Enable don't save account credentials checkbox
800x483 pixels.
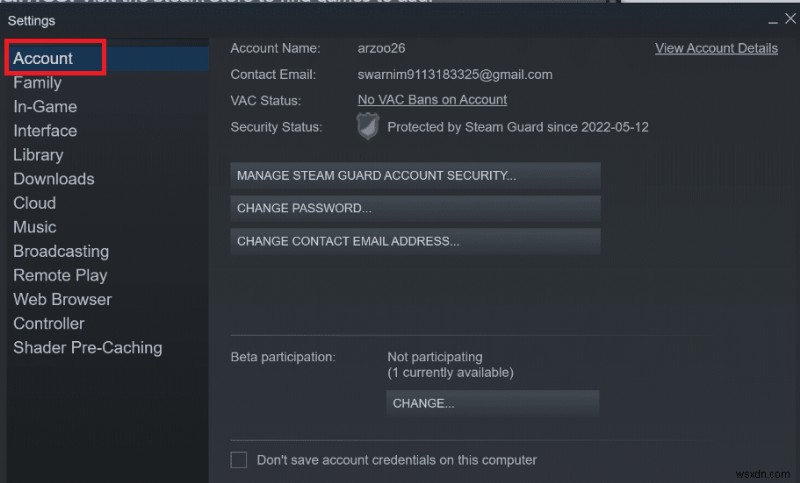tap(239, 460)
